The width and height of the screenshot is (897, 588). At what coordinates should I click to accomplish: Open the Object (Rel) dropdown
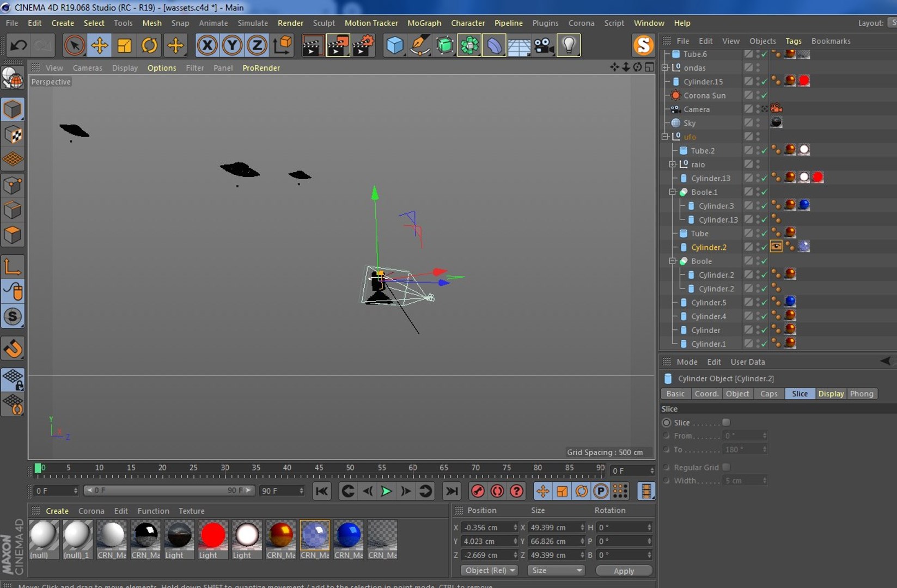point(490,570)
